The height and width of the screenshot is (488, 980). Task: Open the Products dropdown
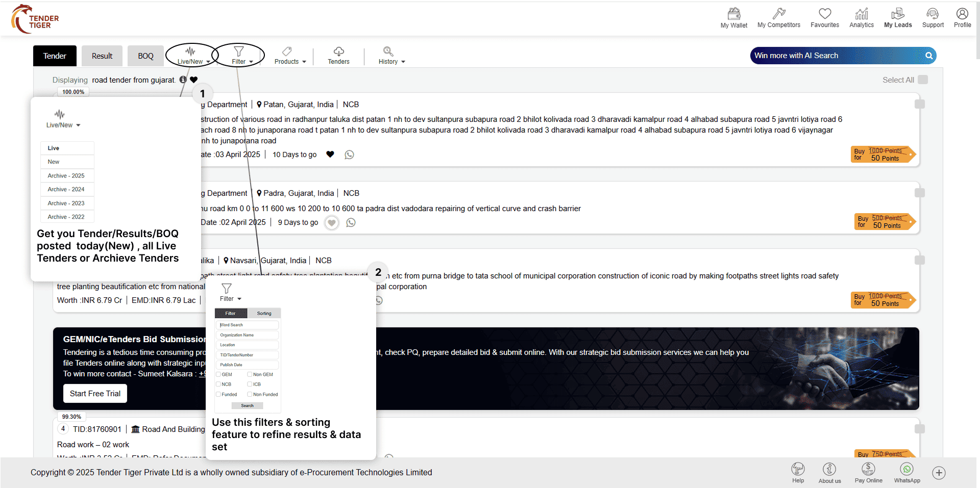pyautogui.click(x=289, y=55)
